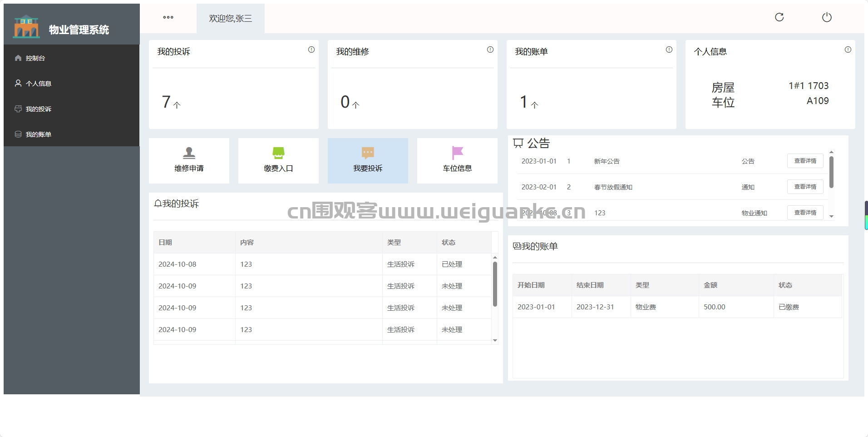This screenshot has height=437, width=868.
Task: Click the 车位信息 shortcut button
Action: point(457,161)
